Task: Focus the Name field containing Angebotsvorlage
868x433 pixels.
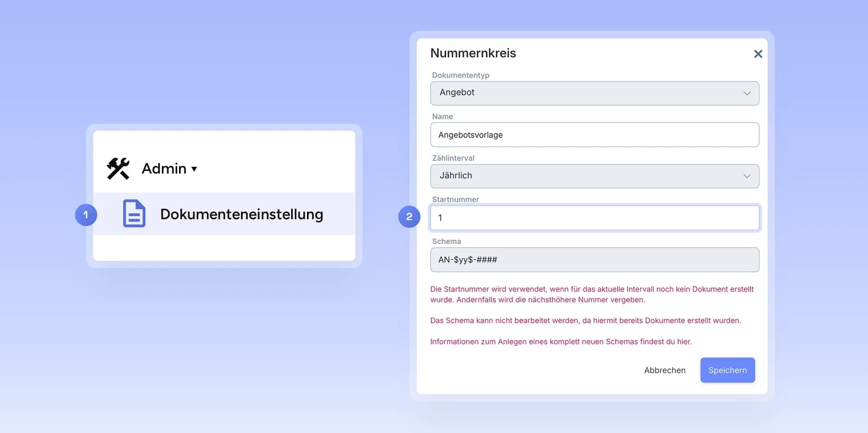Action: (x=594, y=135)
